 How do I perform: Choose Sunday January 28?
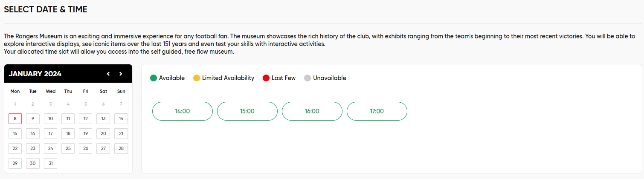click(121, 148)
